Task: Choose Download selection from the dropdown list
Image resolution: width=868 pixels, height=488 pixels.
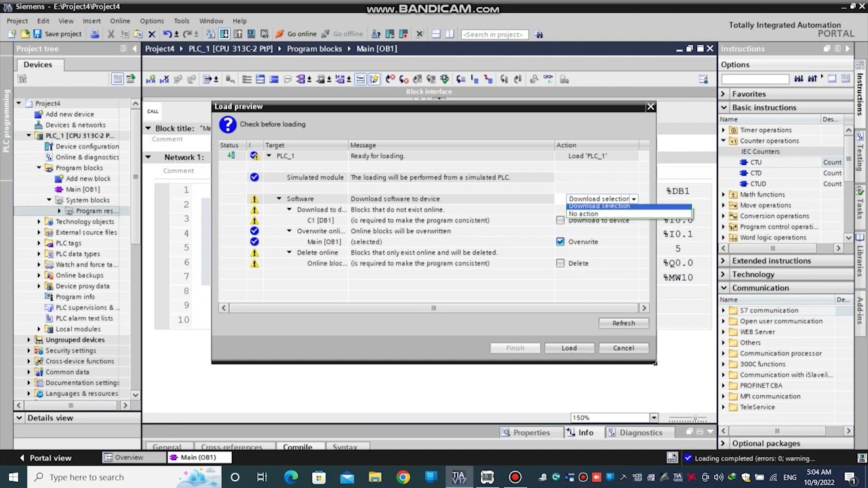Action: coord(628,207)
